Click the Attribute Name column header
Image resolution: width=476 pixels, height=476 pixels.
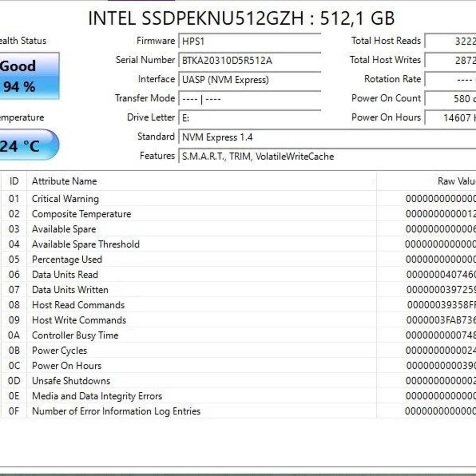pos(202,181)
